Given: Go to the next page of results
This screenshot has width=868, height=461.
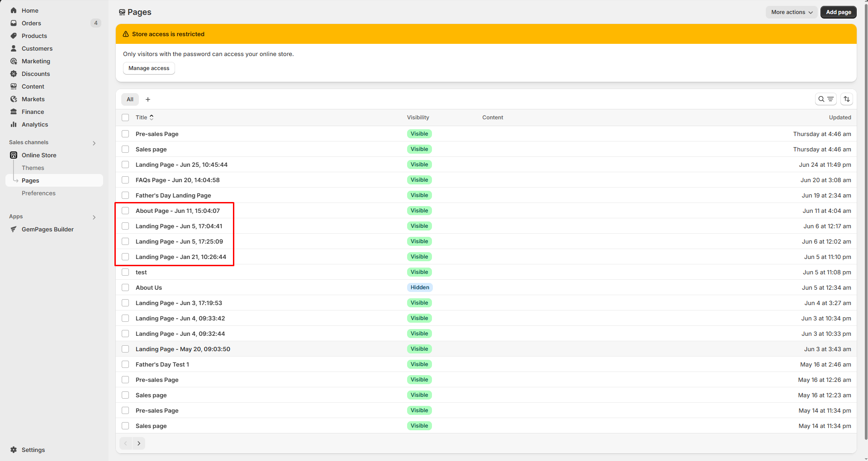Looking at the screenshot, I should tap(139, 443).
